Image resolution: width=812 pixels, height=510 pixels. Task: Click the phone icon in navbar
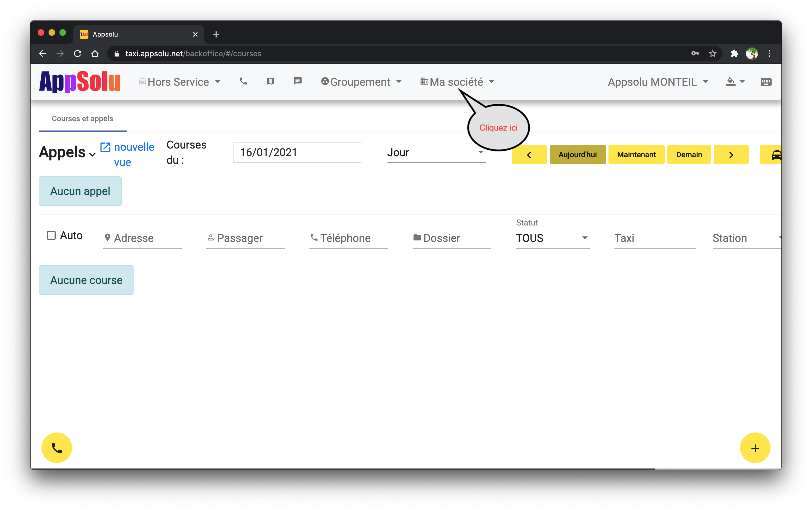pyautogui.click(x=243, y=81)
